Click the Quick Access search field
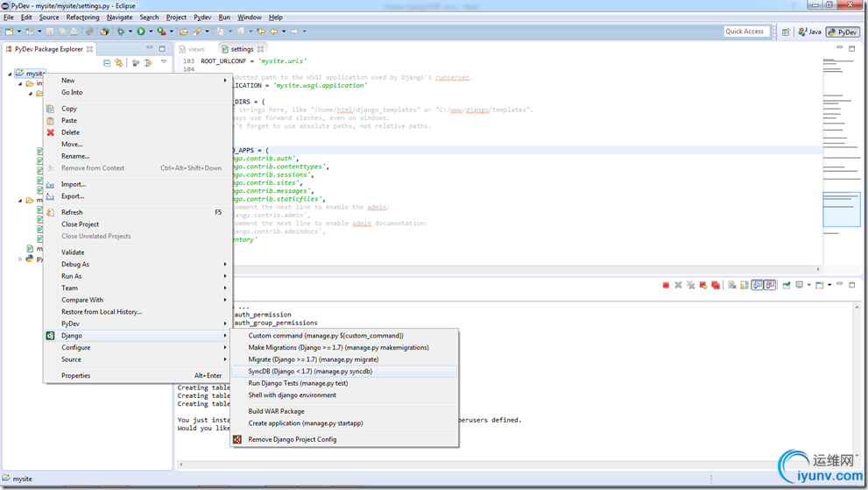 click(747, 32)
